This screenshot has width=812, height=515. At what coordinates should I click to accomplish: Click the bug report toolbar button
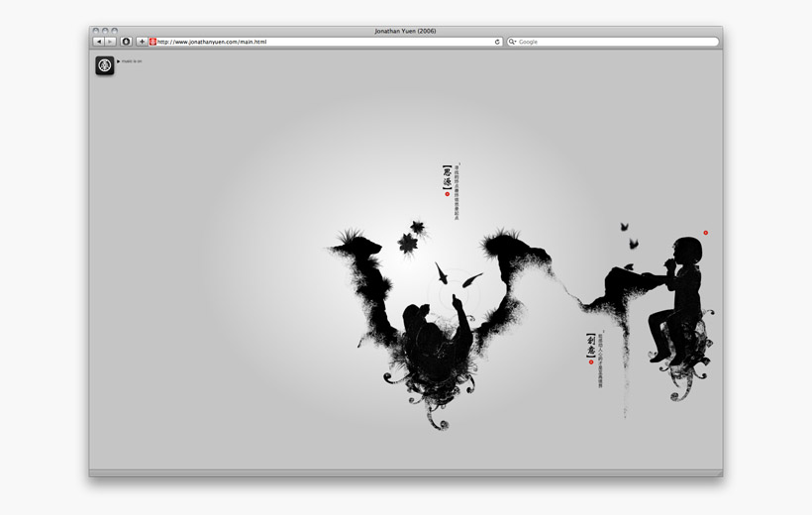[x=126, y=42]
